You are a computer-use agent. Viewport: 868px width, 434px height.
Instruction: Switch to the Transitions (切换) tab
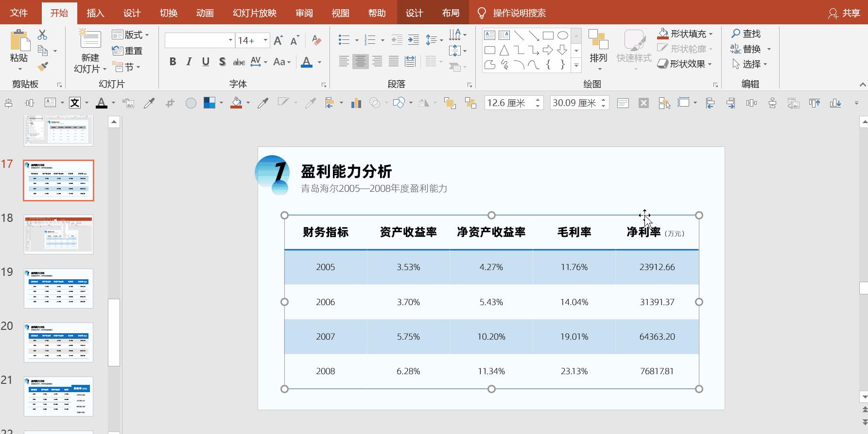tap(169, 13)
